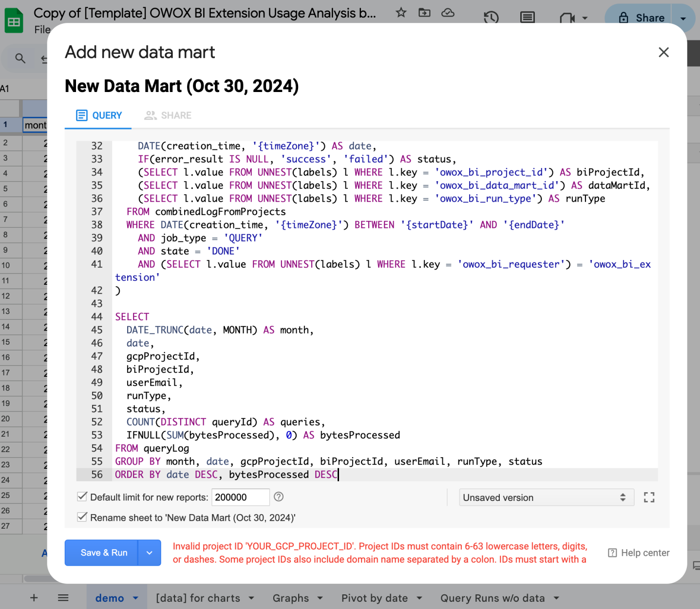
Task: Check cloud save status icon
Action: tap(448, 13)
